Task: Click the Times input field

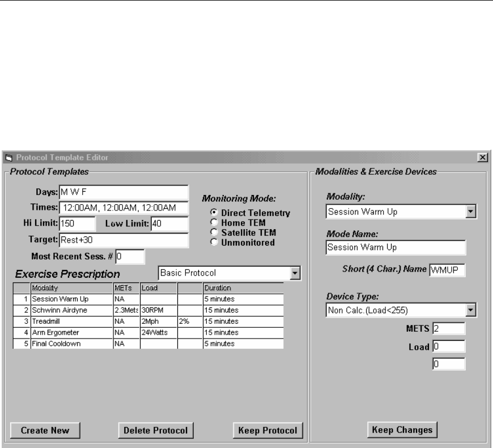Action: 124,208
